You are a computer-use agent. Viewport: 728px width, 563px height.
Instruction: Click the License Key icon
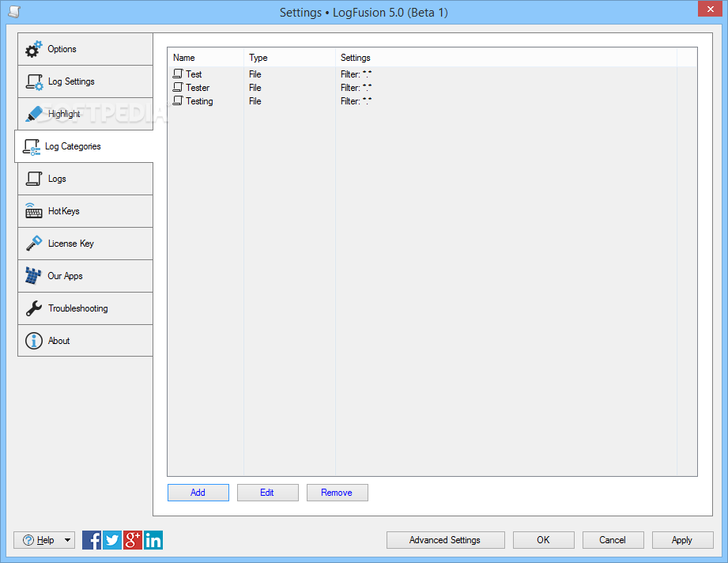(x=34, y=244)
